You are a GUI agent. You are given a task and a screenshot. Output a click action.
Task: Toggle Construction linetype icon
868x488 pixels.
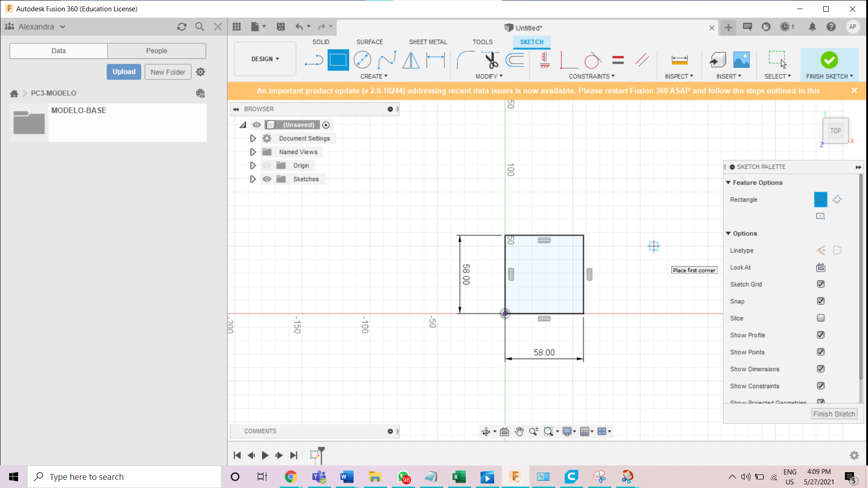pyautogui.click(x=821, y=250)
